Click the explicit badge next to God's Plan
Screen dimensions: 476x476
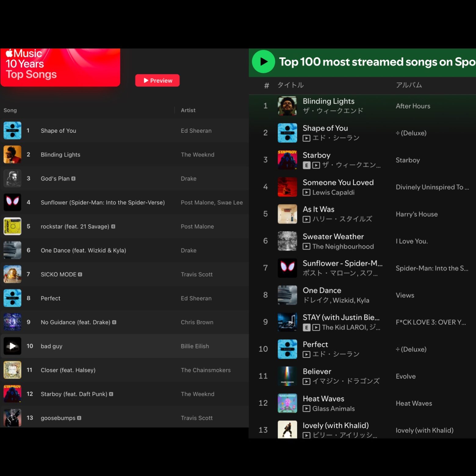(73, 179)
